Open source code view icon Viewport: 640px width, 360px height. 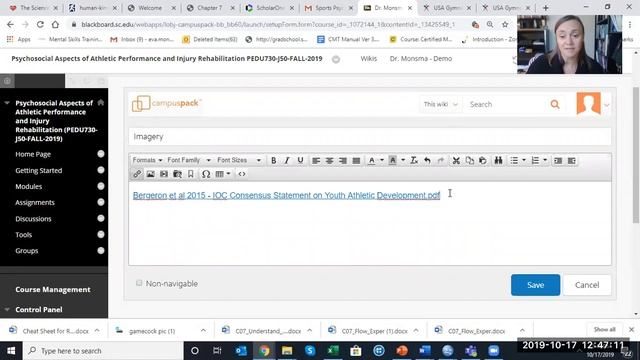[242, 174]
